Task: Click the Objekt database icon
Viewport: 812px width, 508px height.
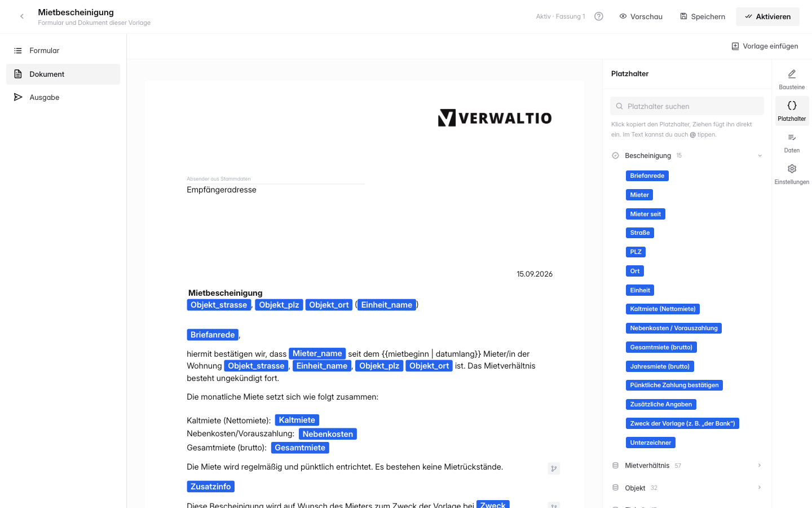Action: click(615, 488)
